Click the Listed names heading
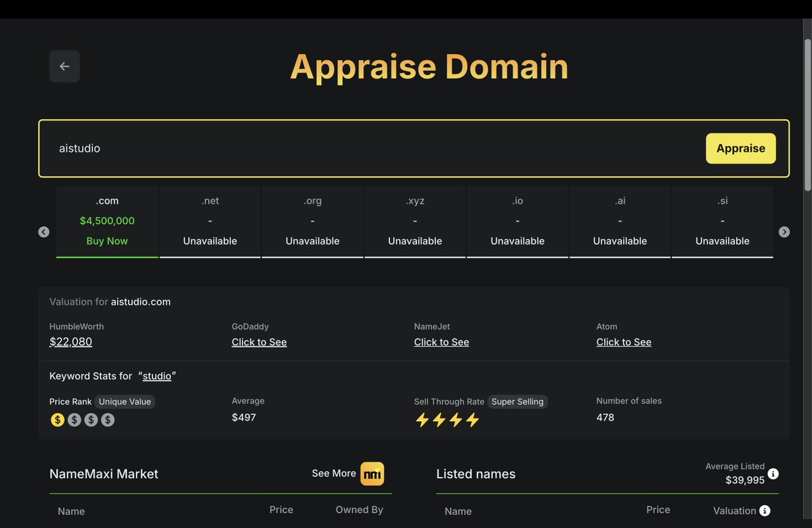This screenshot has height=528, width=812. (x=476, y=474)
